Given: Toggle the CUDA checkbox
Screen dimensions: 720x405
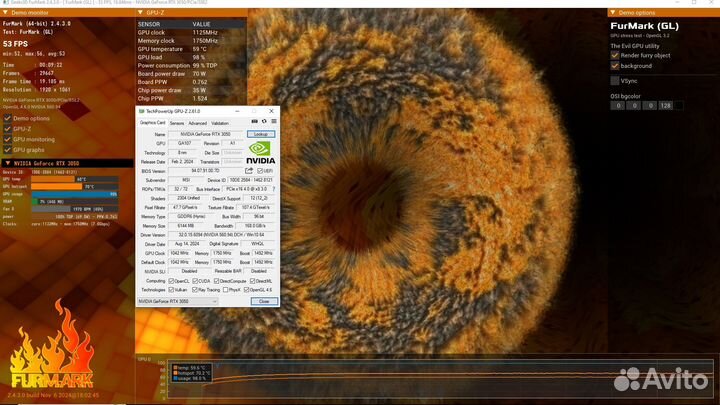Looking at the screenshot, I should pos(195,281).
